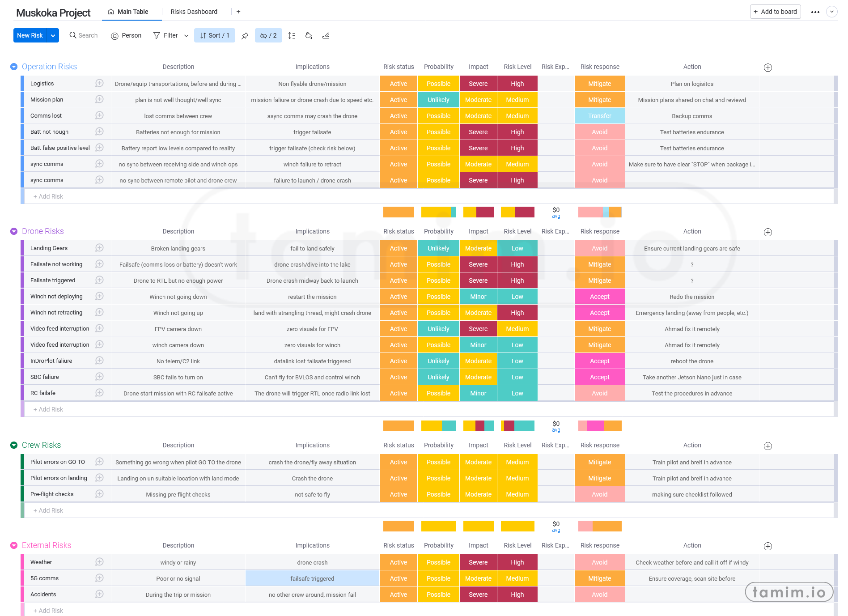This screenshot has height=616, width=848.
Task: Open the Sort / 1 menu
Action: tap(215, 36)
